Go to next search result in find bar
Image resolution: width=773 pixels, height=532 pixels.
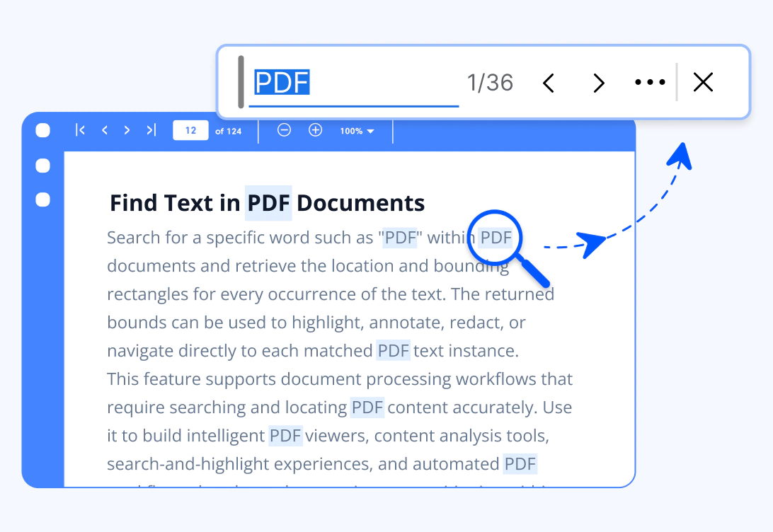(x=598, y=83)
